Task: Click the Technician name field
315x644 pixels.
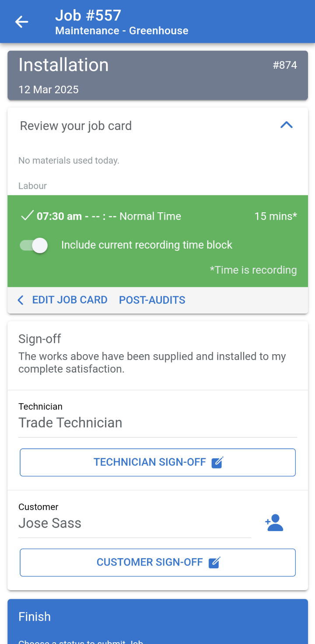Action: pos(157,423)
